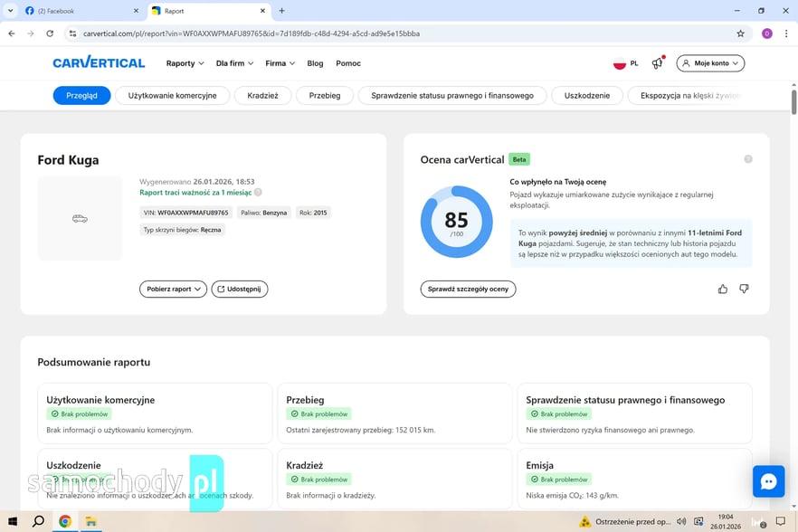Click the Paliwo: Benzyna tag
Screen dimensions: 798x532
coord(263,213)
